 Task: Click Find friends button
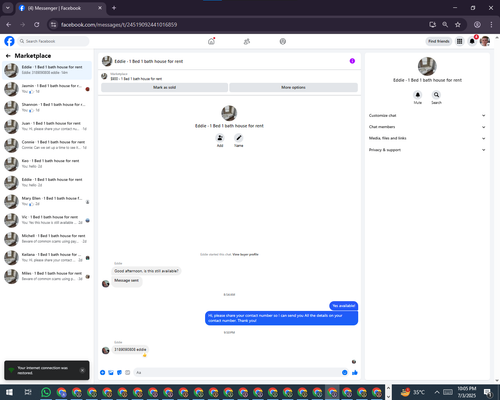click(439, 41)
